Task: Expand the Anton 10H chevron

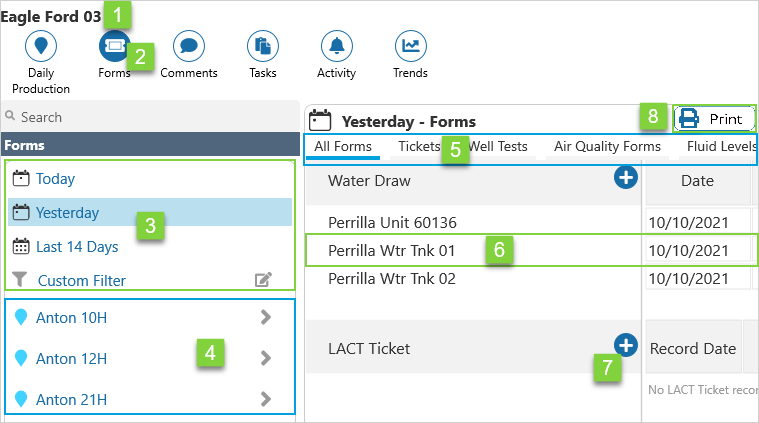Action: coord(265,318)
